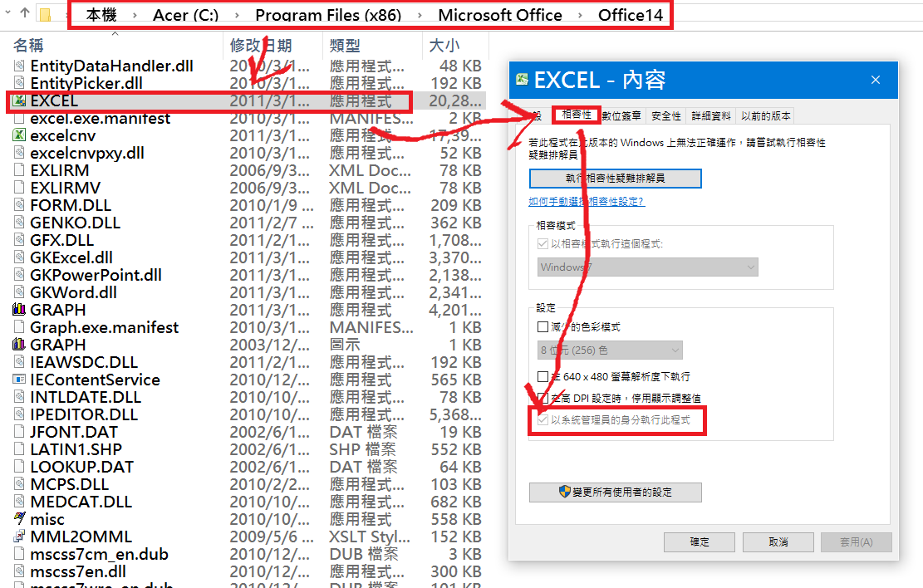Check 在 640 x 480 螢幕解析度下執行
923x588 pixels.
(543, 376)
